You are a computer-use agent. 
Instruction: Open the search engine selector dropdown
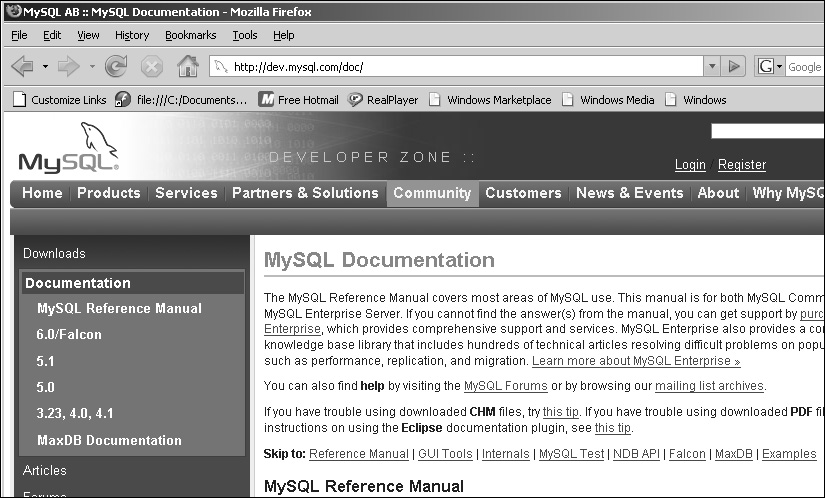(x=779, y=67)
